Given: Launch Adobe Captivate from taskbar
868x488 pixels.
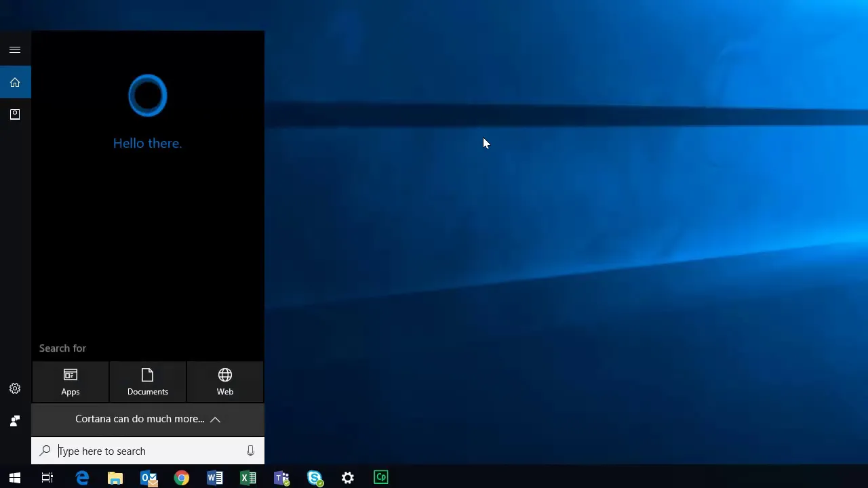Looking at the screenshot, I should tap(381, 478).
